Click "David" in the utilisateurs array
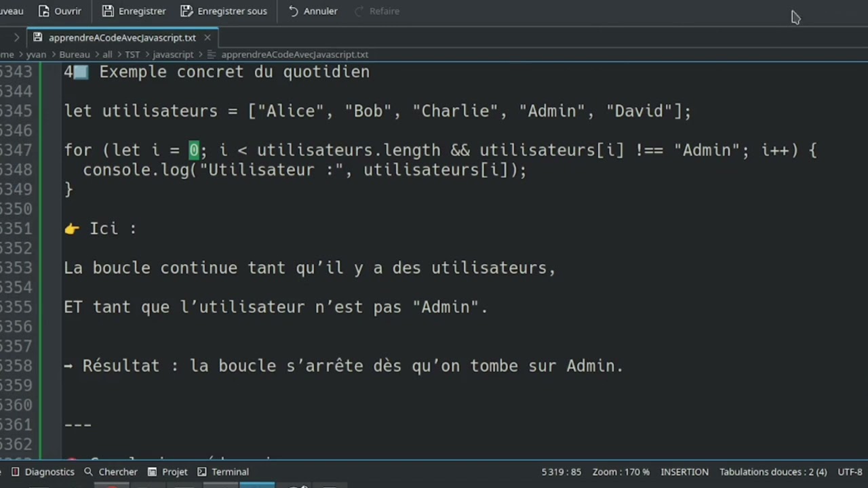 (x=639, y=111)
